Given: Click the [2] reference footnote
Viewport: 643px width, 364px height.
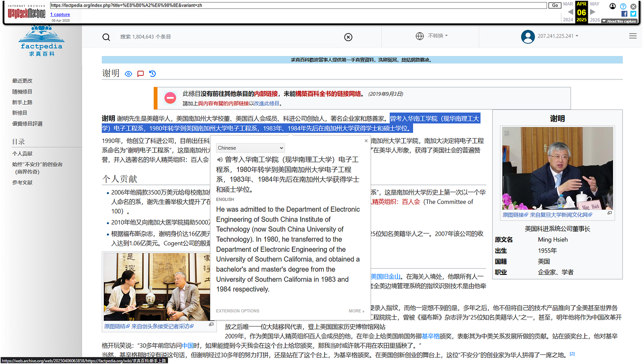Looking at the screenshot, I should pos(572,354).
